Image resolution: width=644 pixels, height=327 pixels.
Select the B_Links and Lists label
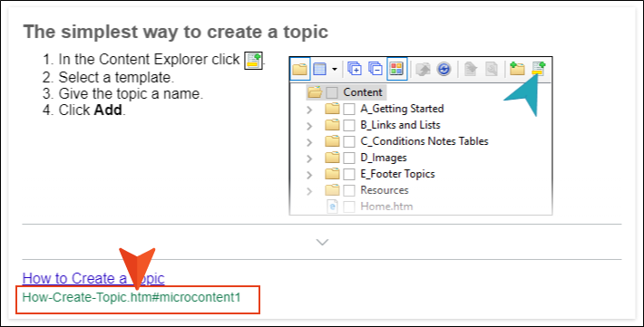coord(400,125)
